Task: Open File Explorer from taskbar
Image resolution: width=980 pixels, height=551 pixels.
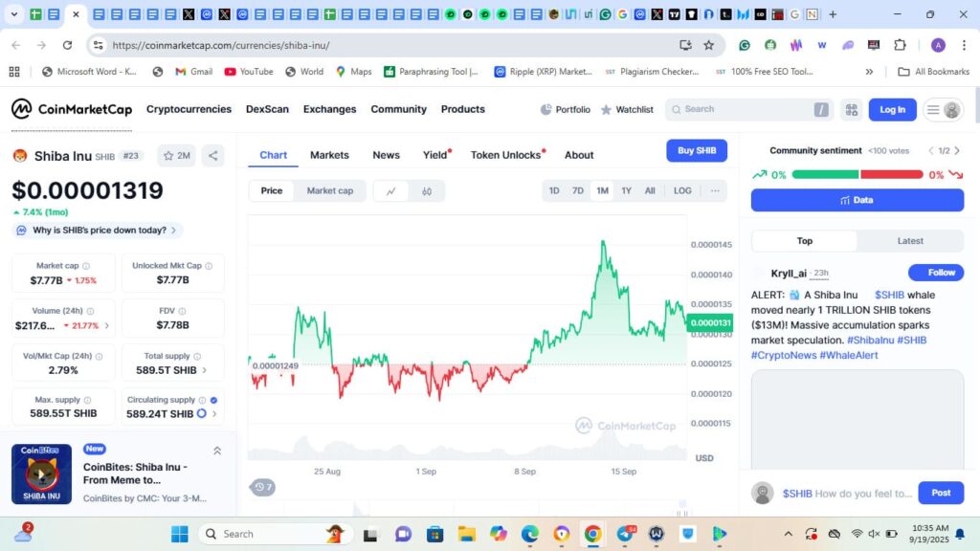Action: (x=466, y=534)
